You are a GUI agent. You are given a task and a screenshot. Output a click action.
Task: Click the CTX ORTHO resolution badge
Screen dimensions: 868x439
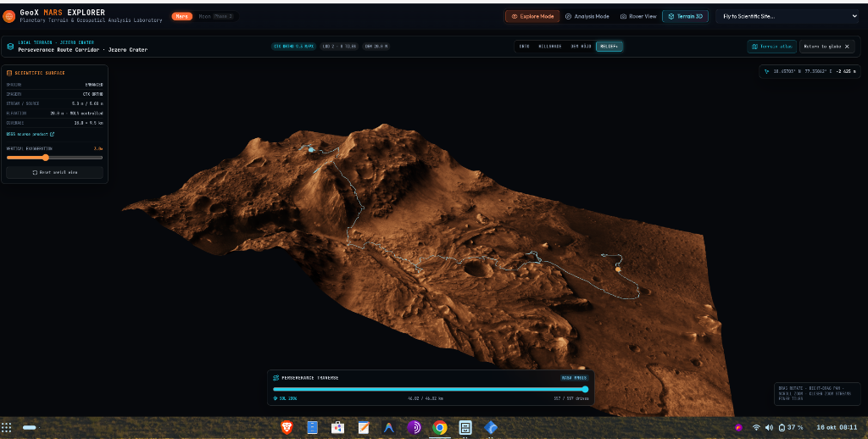[x=293, y=47]
